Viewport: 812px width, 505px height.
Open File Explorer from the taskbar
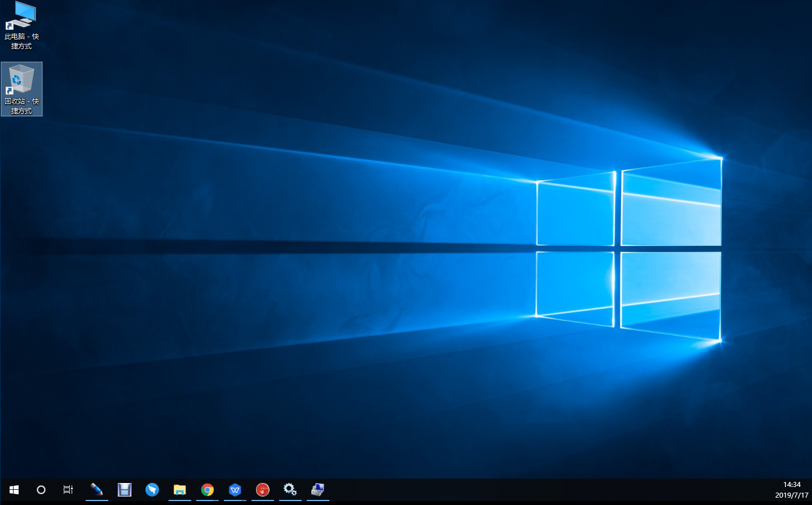click(180, 489)
